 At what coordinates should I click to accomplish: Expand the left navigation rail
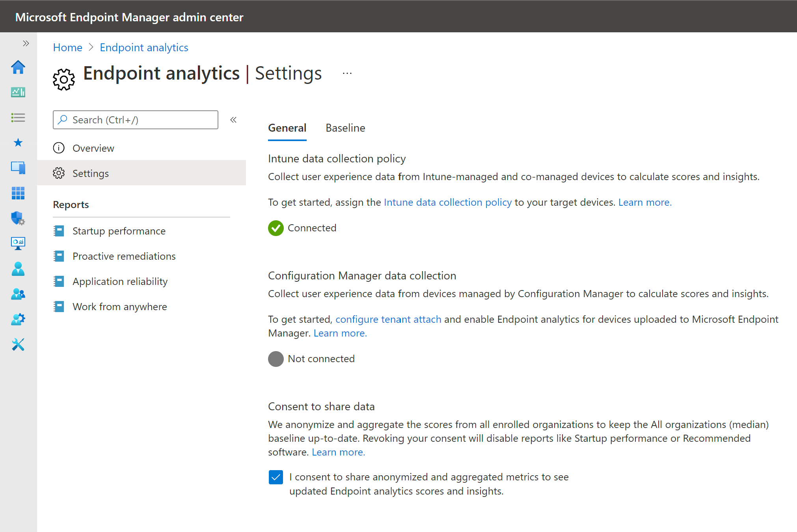(26, 43)
